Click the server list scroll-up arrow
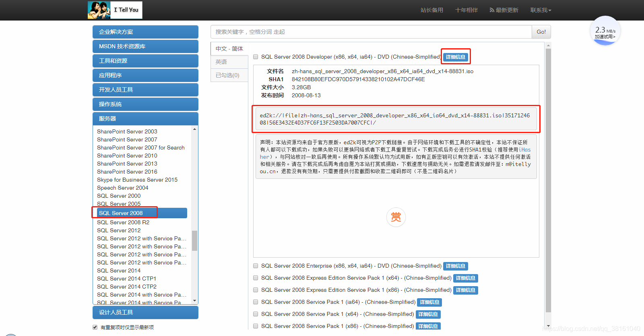Image resolution: width=644 pixels, height=336 pixels. pyautogui.click(x=194, y=129)
